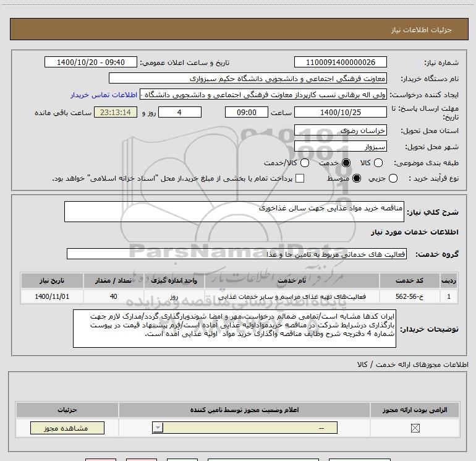Open the اطلاعات تماس خریدار link
The height and width of the screenshot is (461, 476).
[104, 95]
